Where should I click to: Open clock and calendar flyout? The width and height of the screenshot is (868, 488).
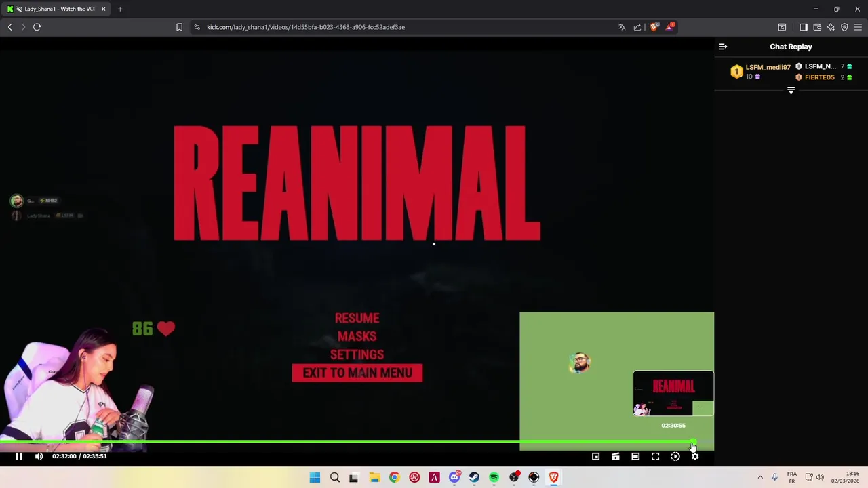point(846,477)
